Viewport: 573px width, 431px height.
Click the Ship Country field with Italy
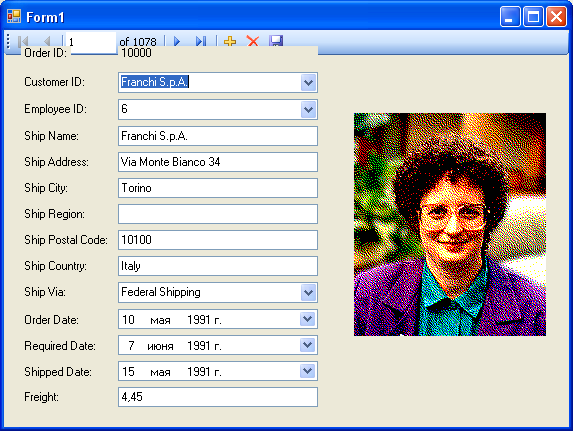(218, 266)
